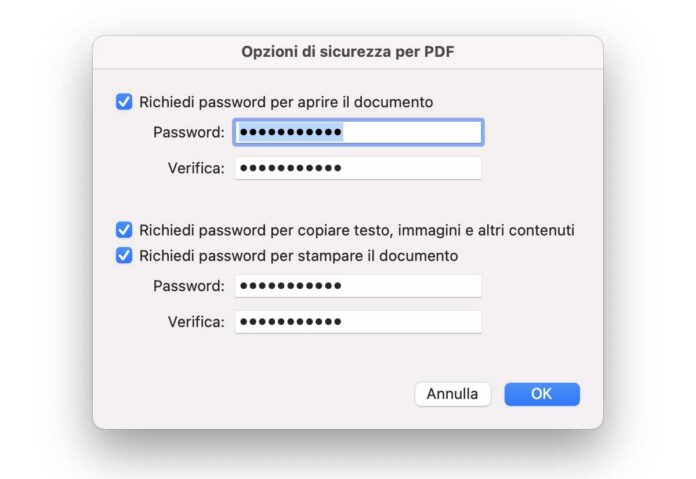Click the 'Richiedi password per stampare il documento' label

click(x=299, y=255)
